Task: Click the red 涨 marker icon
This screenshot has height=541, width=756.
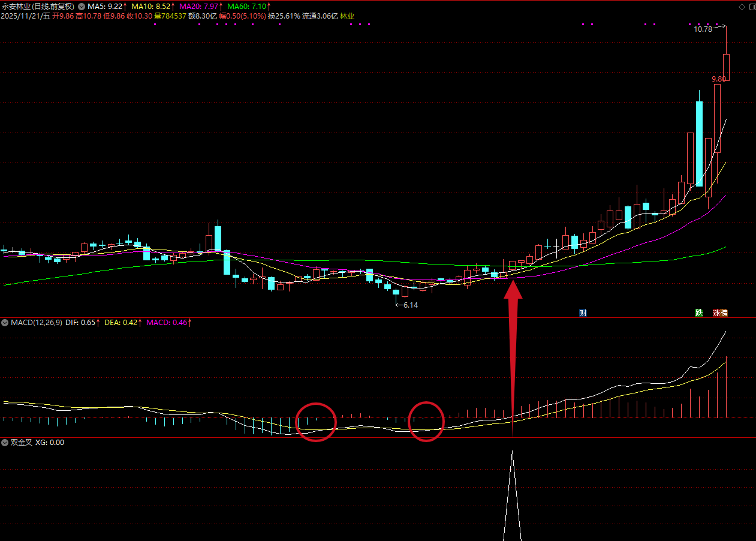Action: [x=716, y=312]
